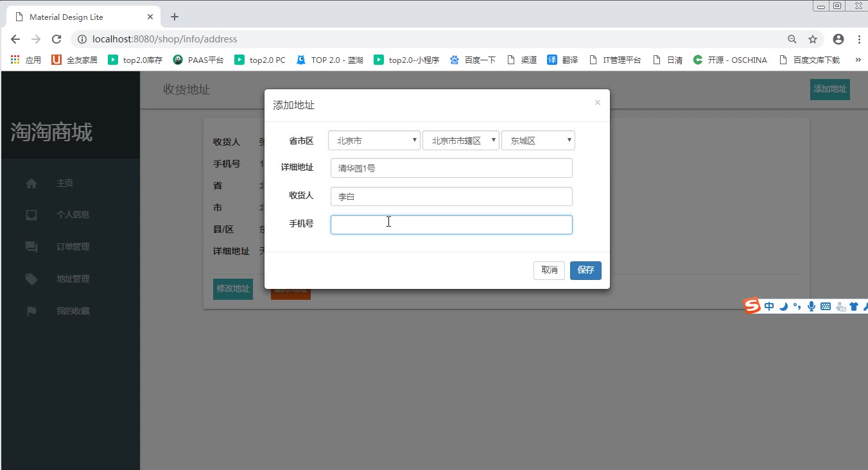This screenshot has width=868, height=470.
Task: Click the Sogou input method S icon
Action: [752, 306]
